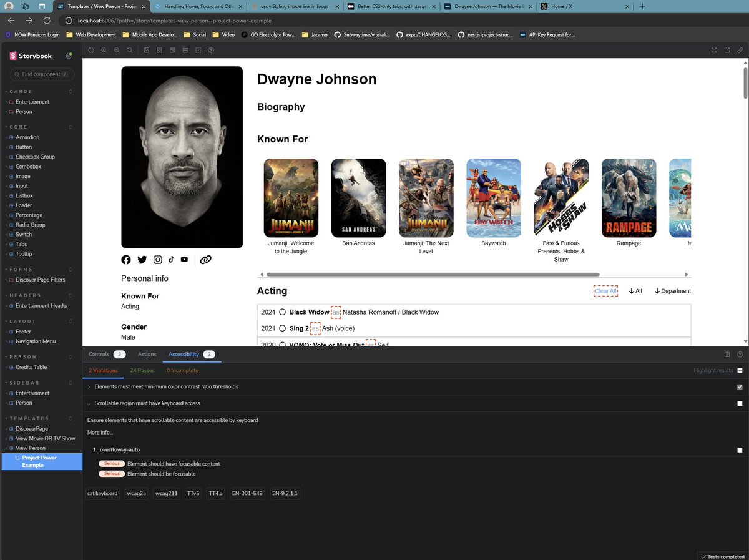Open the Rampage movie poster
Image resolution: width=749 pixels, height=560 pixels.
[x=629, y=198]
